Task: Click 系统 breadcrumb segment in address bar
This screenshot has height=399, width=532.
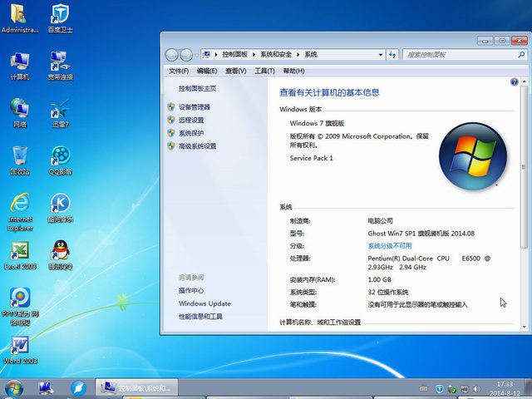Action: coord(311,55)
